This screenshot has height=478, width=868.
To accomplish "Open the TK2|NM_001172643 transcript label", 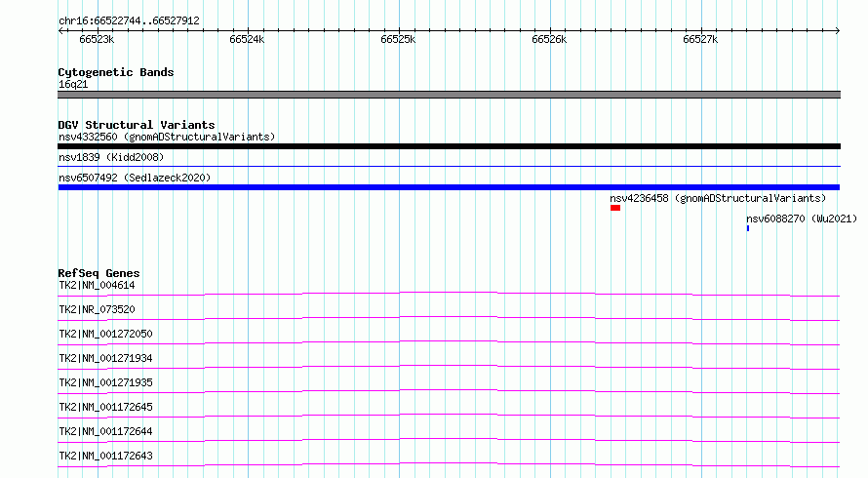I will 105,456.
